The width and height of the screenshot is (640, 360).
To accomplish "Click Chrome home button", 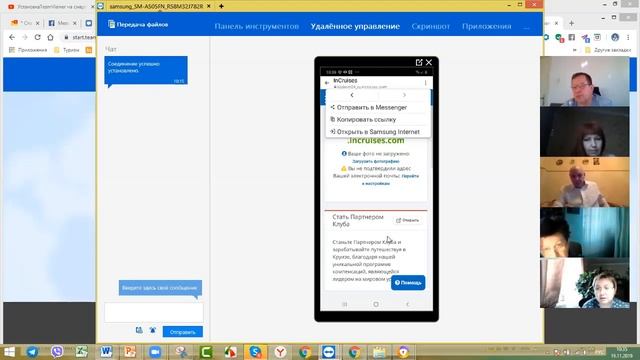I will point(50,37).
